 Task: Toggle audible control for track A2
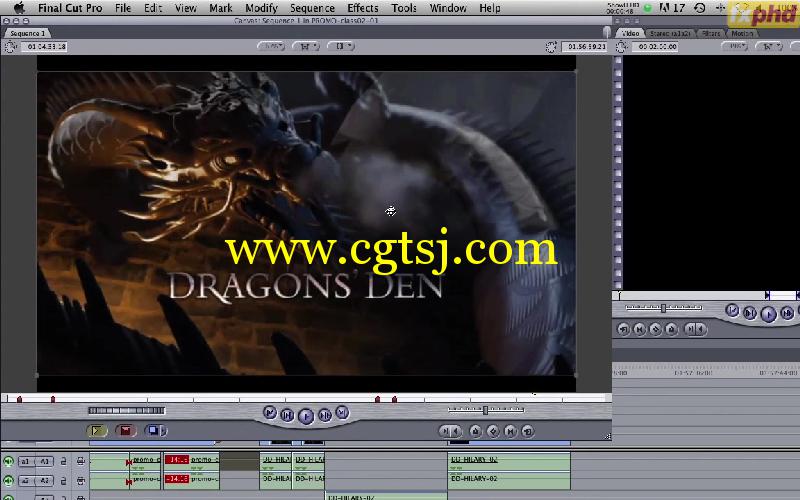pyautogui.click(x=8, y=480)
